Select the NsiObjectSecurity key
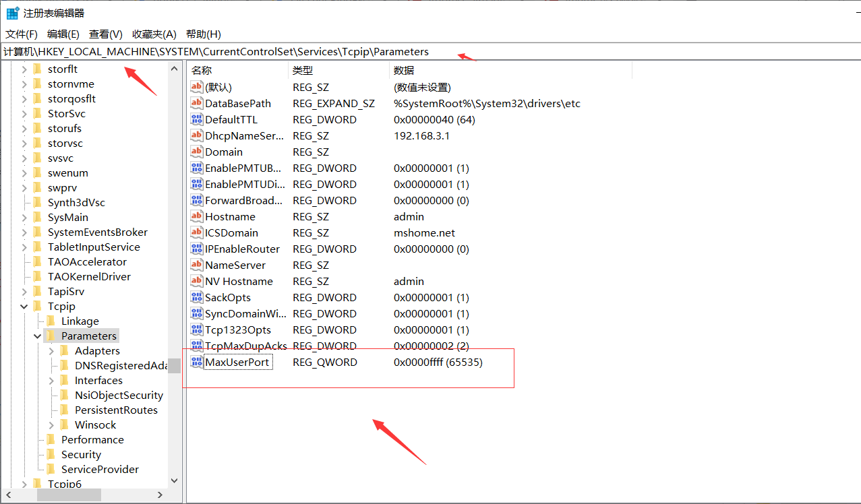Viewport: 861px width, 504px height. point(119,395)
